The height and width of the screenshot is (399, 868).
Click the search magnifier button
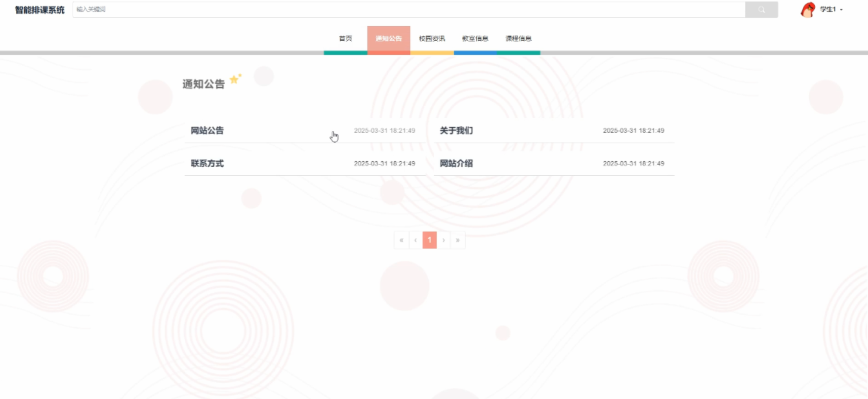[x=761, y=9]
